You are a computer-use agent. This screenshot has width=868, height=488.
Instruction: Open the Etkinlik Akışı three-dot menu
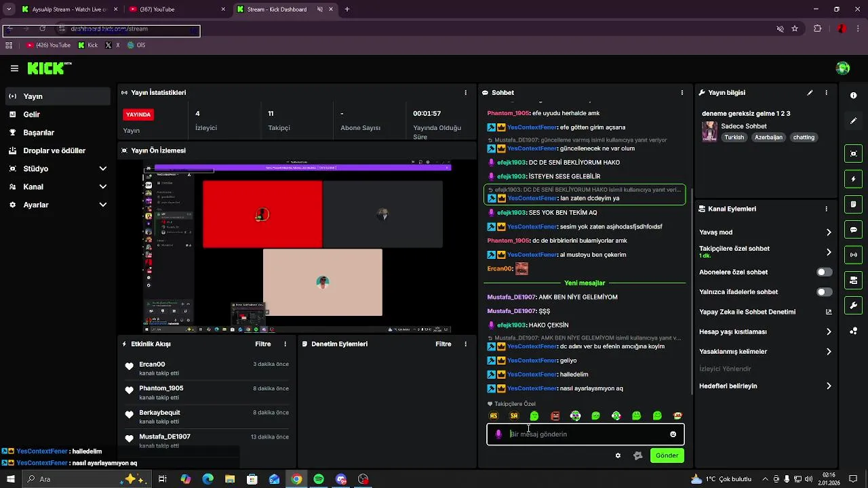285,344
